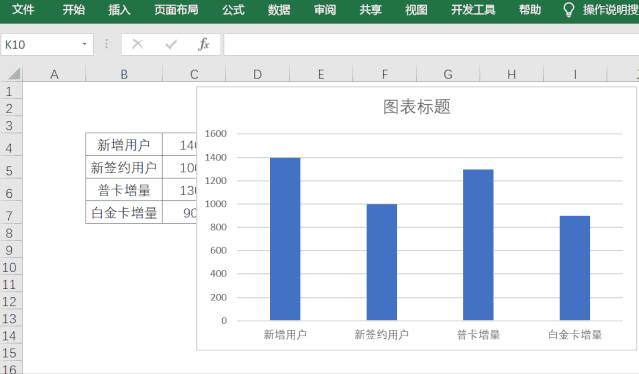Open the 公式 ribbon tab
This screenshot has height=374, width=639.
pos(234,9)
